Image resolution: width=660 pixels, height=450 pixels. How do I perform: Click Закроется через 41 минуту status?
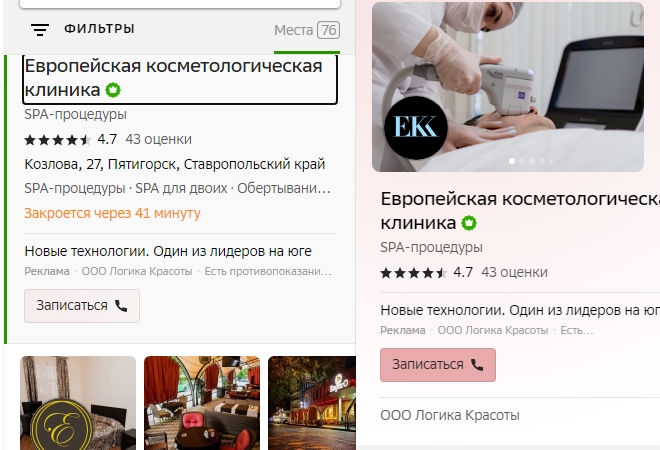(112, 213)
